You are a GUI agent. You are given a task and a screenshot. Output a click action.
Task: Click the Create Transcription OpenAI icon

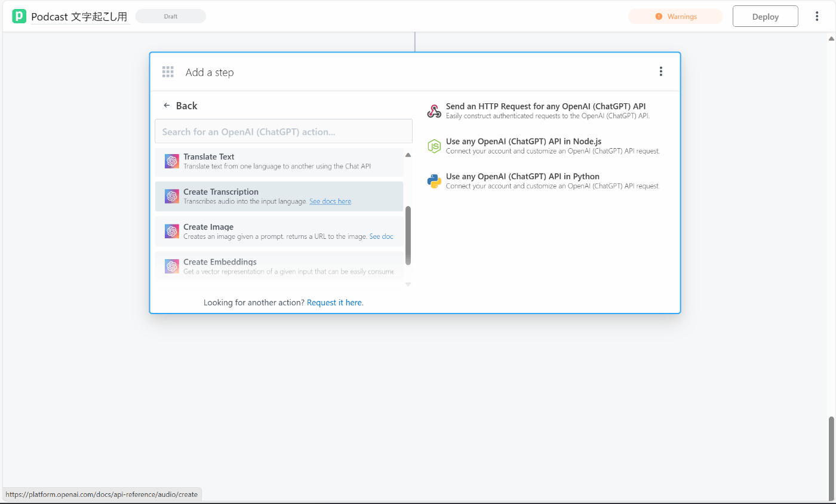(172, 196)
